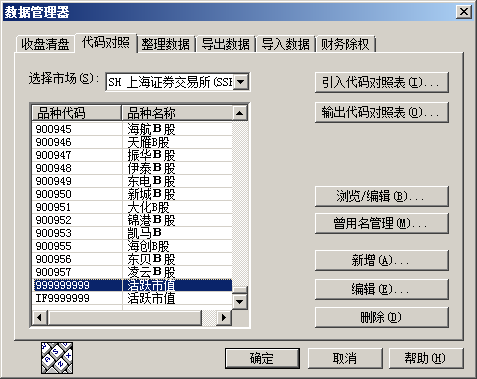Click the horizontal scroll right arrow
Screen dimensions: 477x379
[224, 317]
